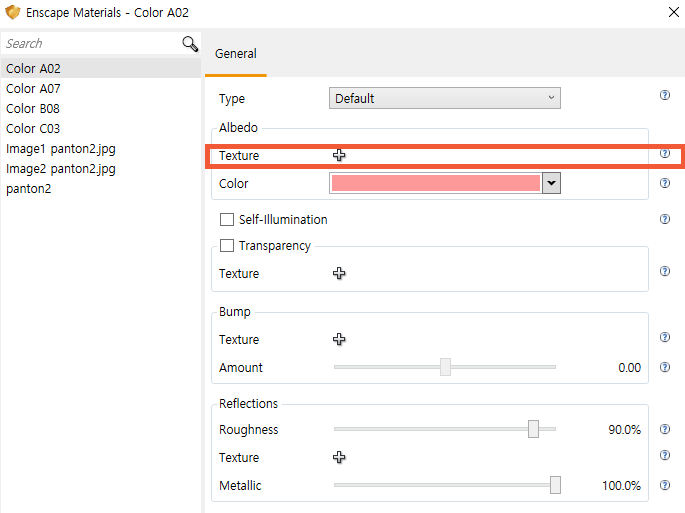The height and width of the screenshot is (513, 685).
Task: Select the Color A07 material
Action: pos(33,88)
